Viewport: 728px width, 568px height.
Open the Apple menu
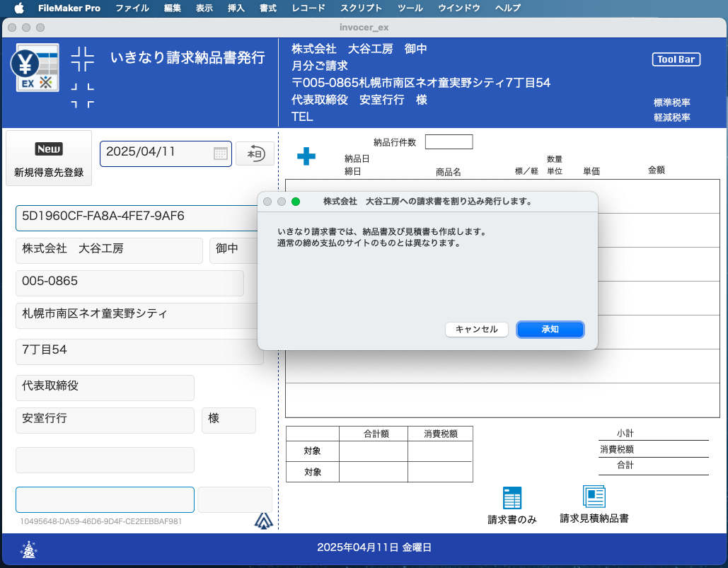[x=18, y=8]
